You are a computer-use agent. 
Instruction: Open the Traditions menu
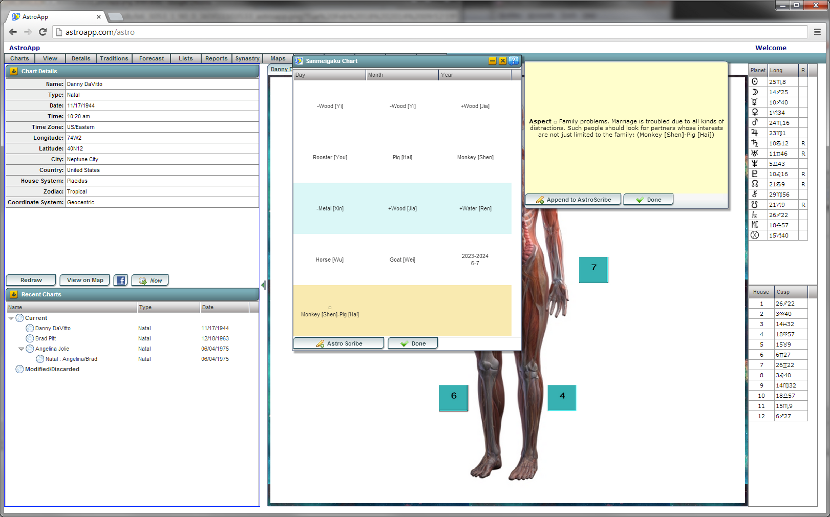click(114, 59)
